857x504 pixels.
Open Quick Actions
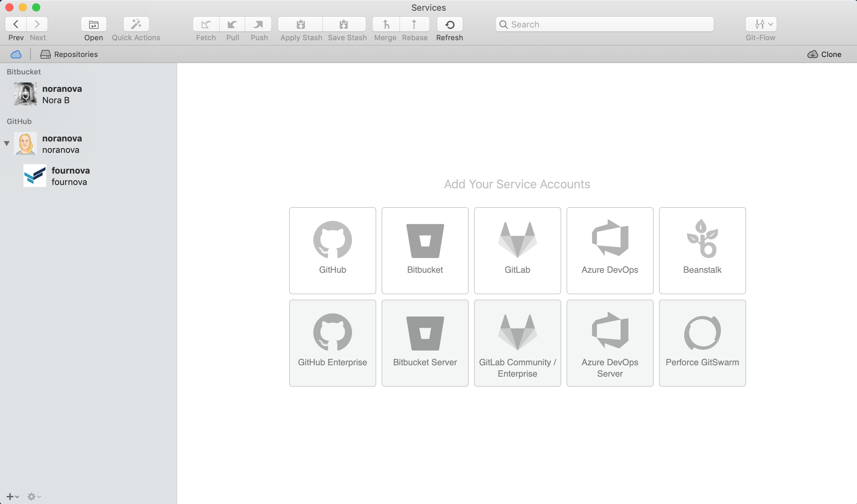(136, 24)
